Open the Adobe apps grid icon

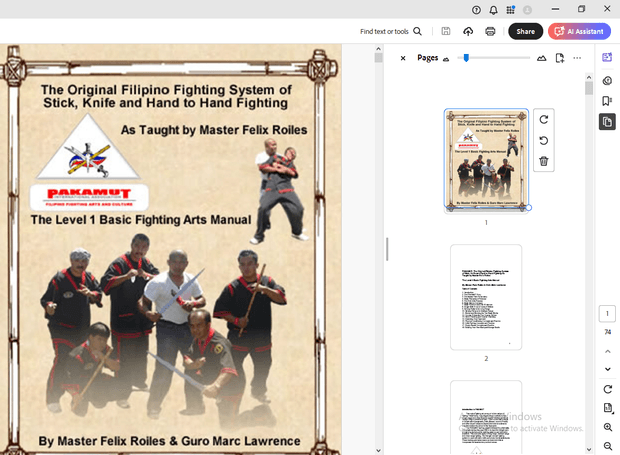510,10
